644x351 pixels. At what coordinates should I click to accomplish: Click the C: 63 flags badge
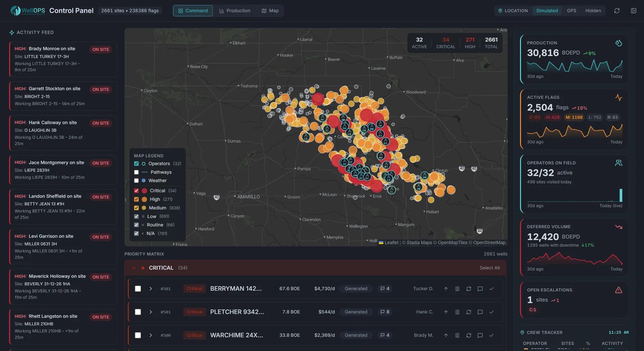tap(535, 117)
